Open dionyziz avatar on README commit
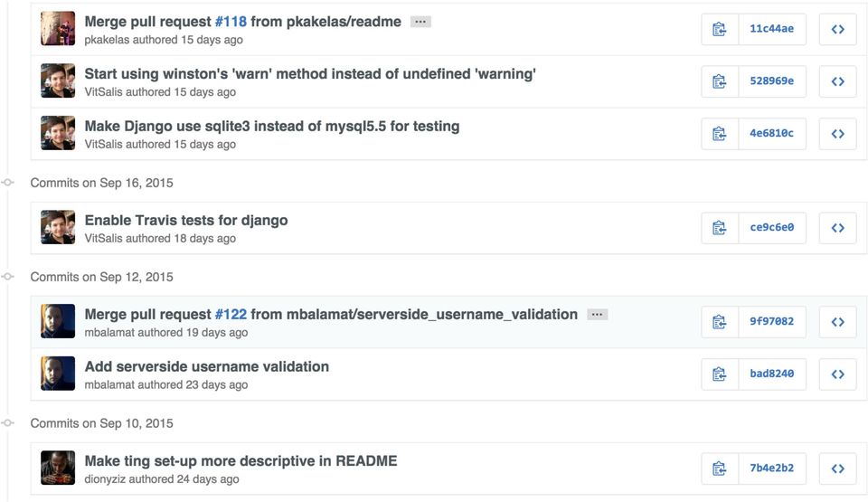This screenshot has width=868, height=502. pos(58,468)
